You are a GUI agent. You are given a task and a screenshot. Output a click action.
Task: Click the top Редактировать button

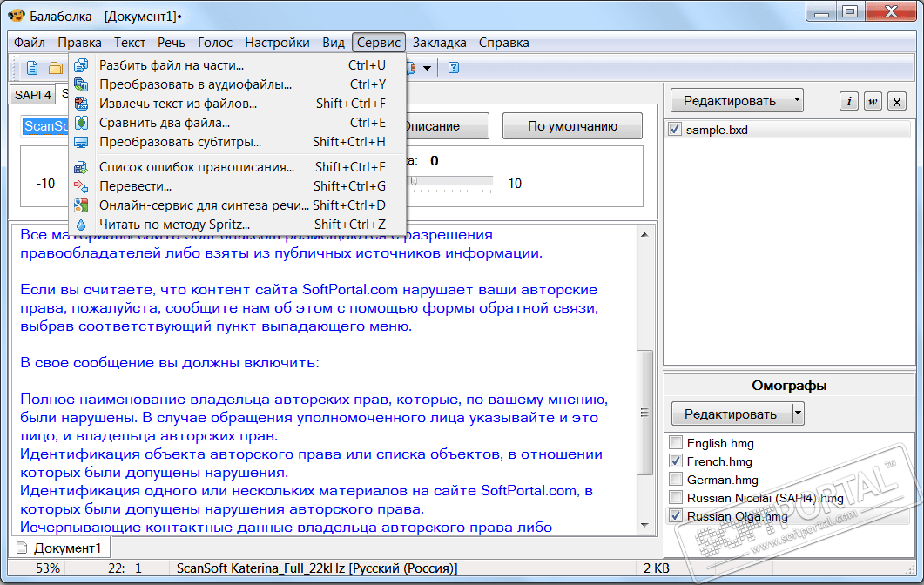[x=730, y=101]
